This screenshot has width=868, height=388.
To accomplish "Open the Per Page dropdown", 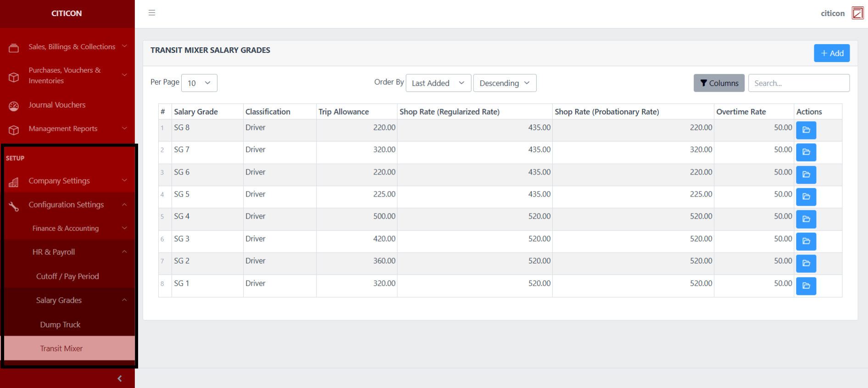I will pyautogui.click(x=199, y=83).
